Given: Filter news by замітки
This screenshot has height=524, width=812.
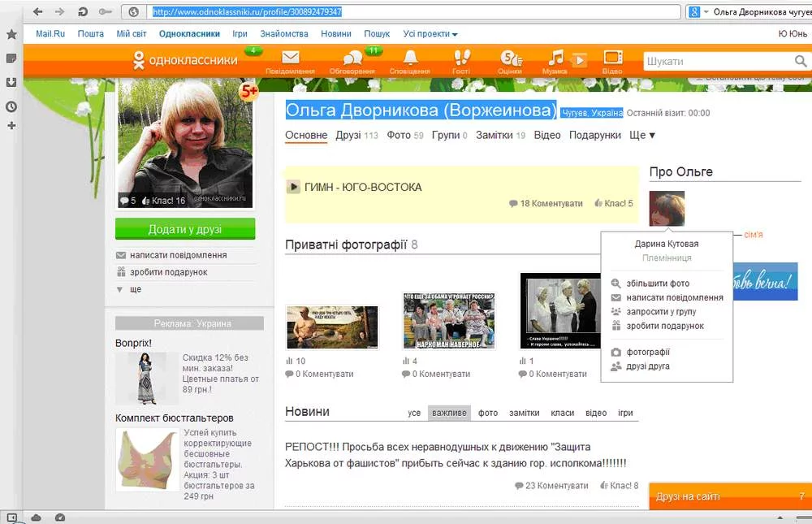Looking at the screenshot, I should (x=524, y=413).
